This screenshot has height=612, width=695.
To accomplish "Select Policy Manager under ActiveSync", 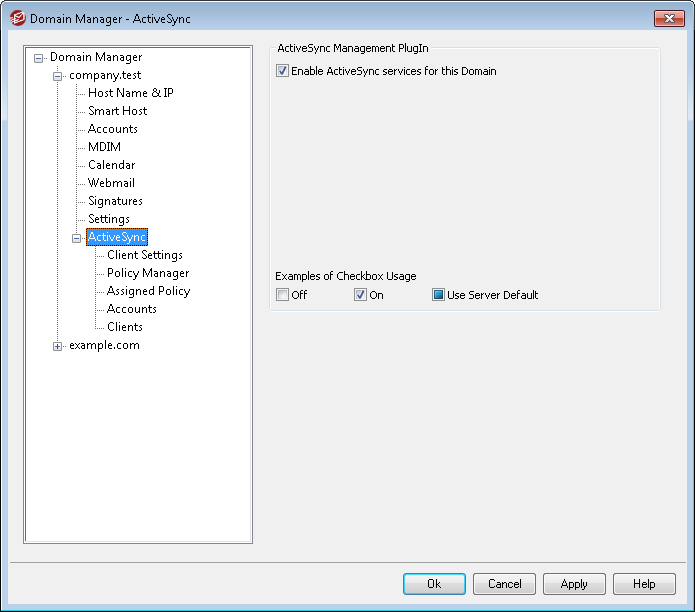I will pyautogui.click(x=148, y=273).
